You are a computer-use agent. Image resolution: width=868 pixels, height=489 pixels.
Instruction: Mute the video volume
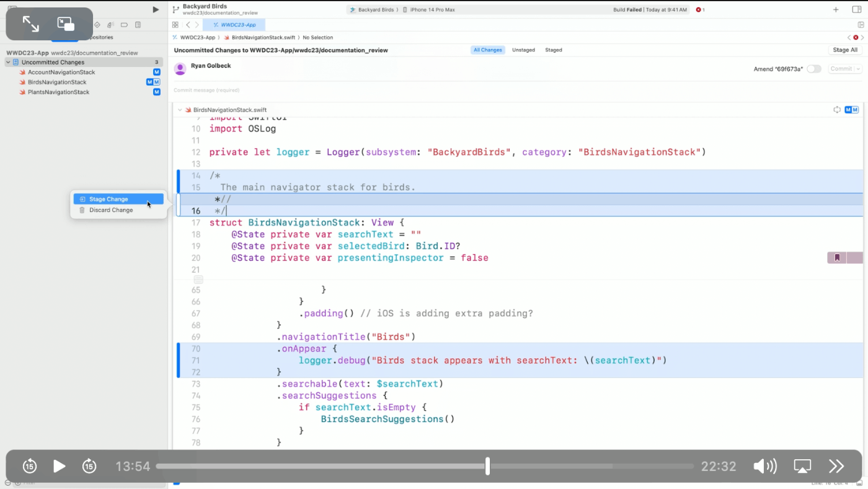[x=764, y=466]
